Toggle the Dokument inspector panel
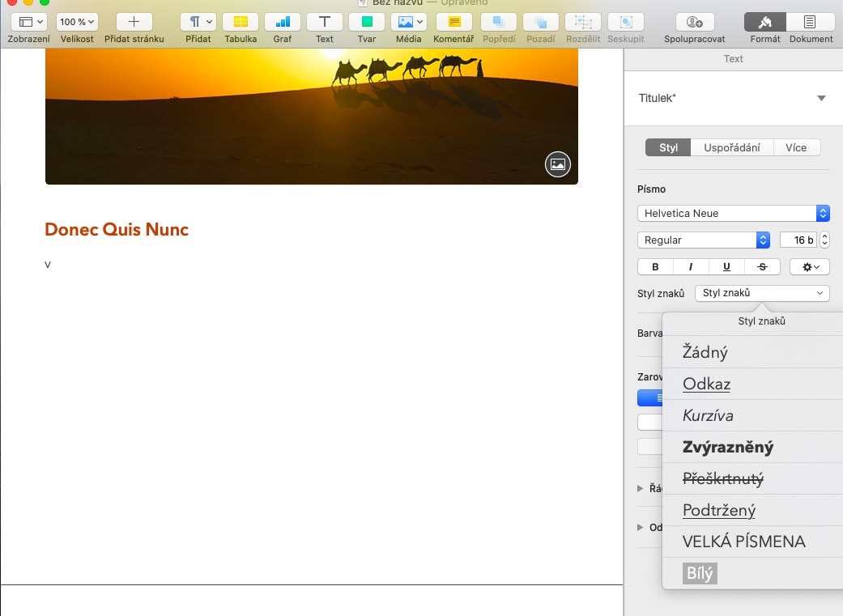Viewport: 843px width, 616px height. 810,22
